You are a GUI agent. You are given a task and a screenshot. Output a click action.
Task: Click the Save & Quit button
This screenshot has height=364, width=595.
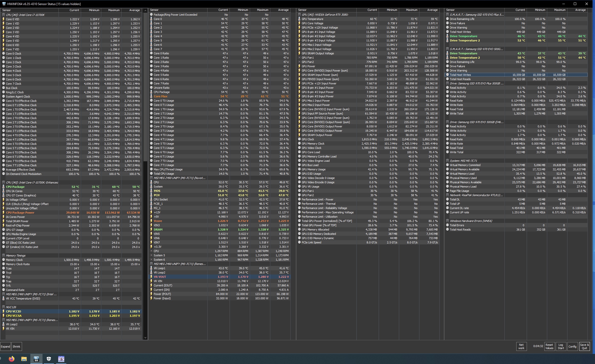click(584, 346)
